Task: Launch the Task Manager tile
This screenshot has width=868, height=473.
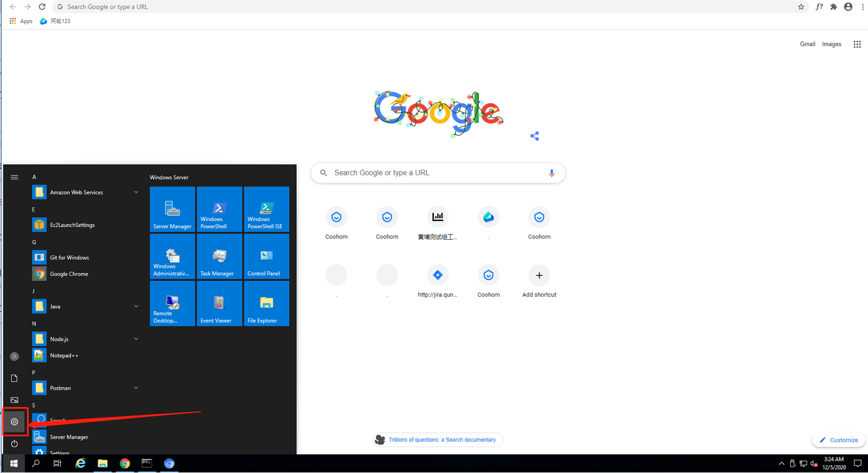Action: coord(219,257)
